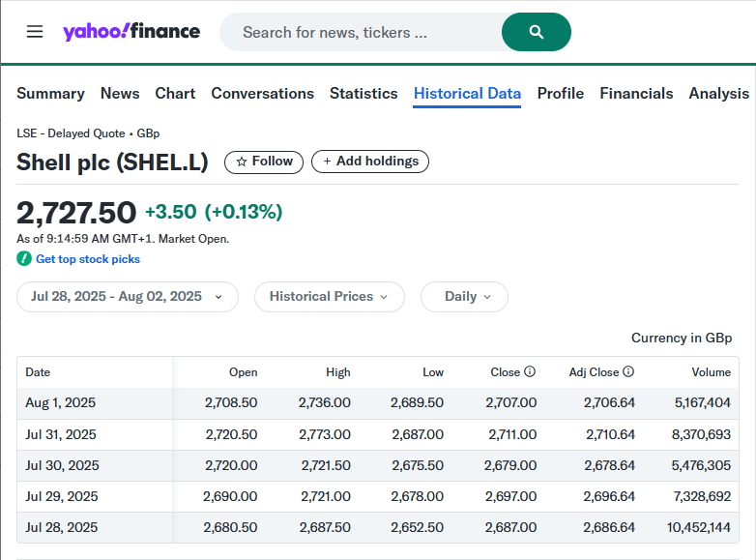Open the Analysis tab
Viewport: 756px width, 560px height.
pyautogui.click(x=719, y=93)
